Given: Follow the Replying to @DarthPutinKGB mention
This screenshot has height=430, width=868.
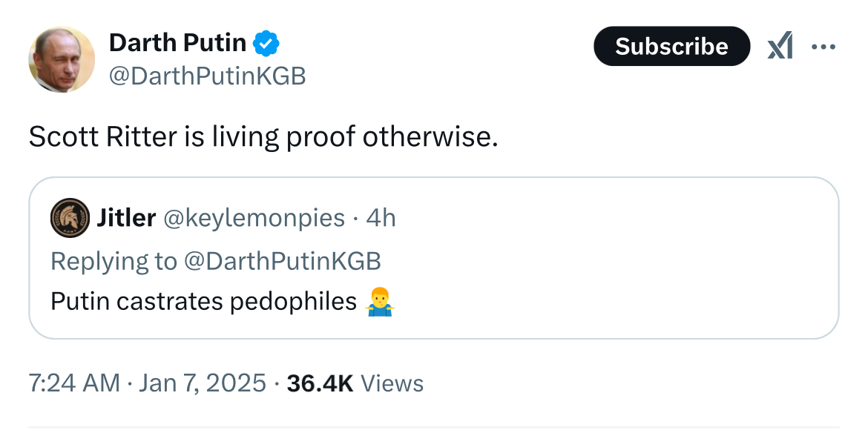Looking at the screenshot, I should [282, 261].
